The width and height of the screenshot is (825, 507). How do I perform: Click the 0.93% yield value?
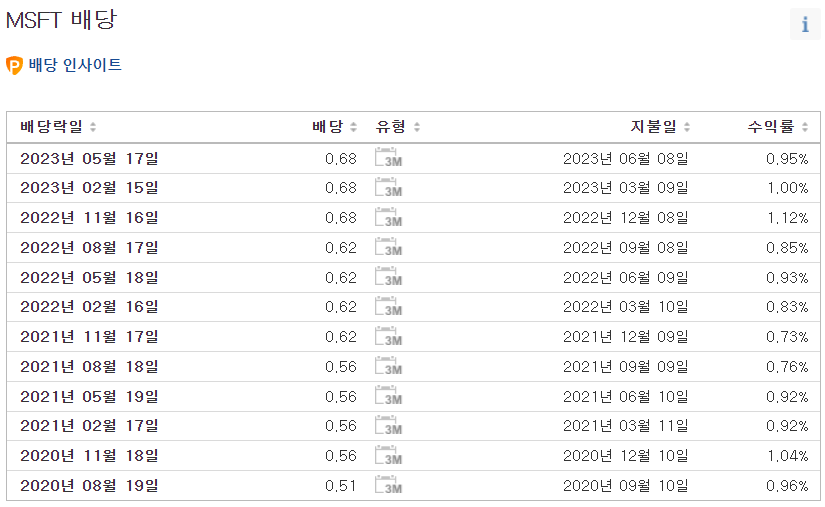(787, 277)
